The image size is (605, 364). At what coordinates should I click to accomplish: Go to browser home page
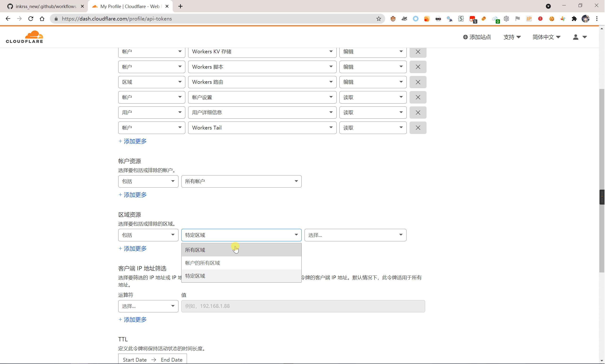(x=42, y=19)
